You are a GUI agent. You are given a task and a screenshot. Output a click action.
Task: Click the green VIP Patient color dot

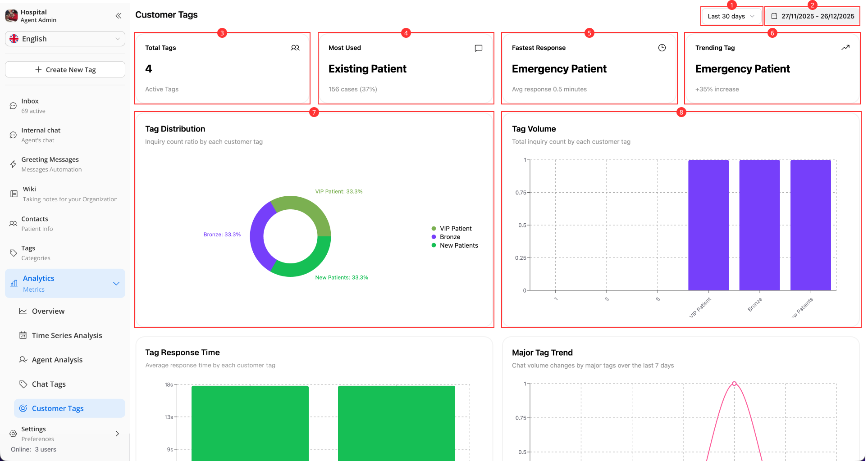click(x=434, y=228)
